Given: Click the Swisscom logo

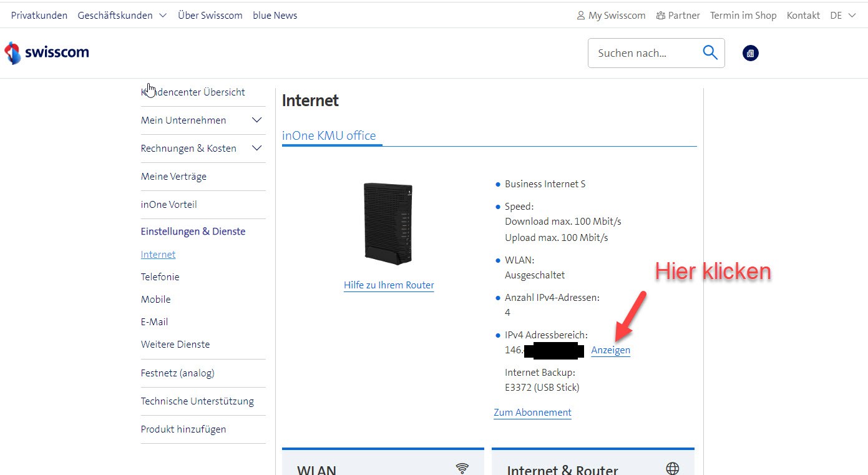Looking at the screenshot, I should (47, 53).
